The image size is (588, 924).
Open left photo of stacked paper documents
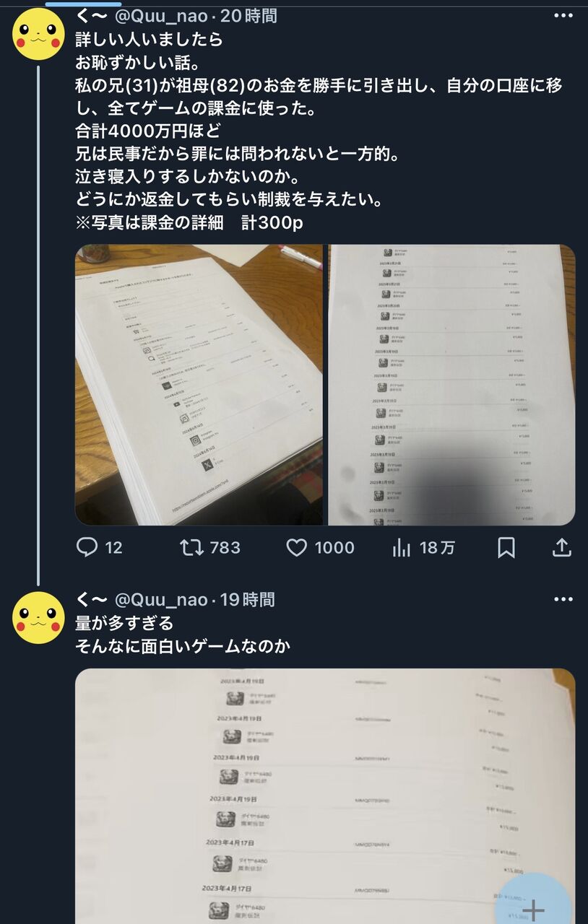[199, 385]
